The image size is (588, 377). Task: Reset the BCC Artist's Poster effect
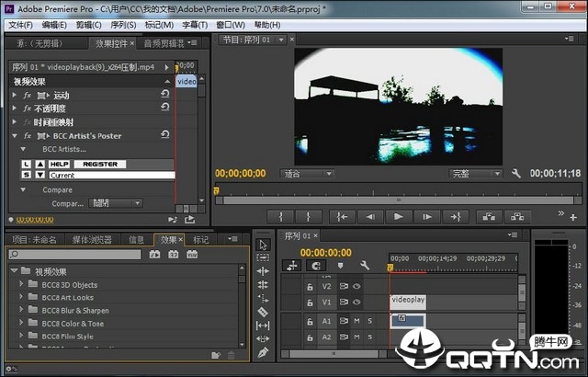point(164,135)
